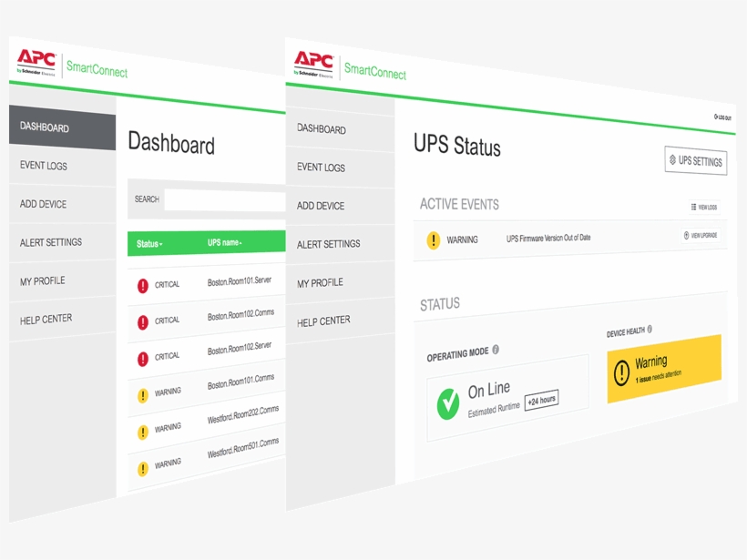
Task: Click the upload icon beside VIEW UPGRADE
Action: [686, 234]
